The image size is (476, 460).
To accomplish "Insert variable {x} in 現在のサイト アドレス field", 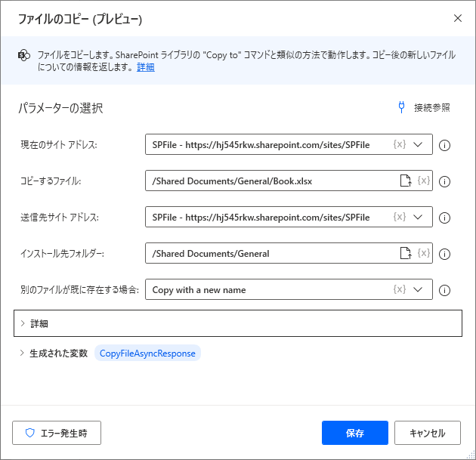I will [400, 144].
